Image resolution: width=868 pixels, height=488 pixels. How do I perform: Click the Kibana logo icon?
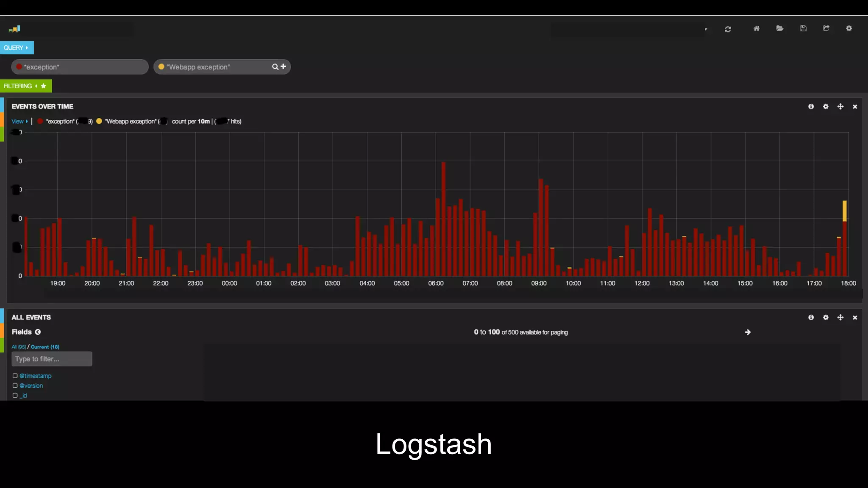click(14, 29)
